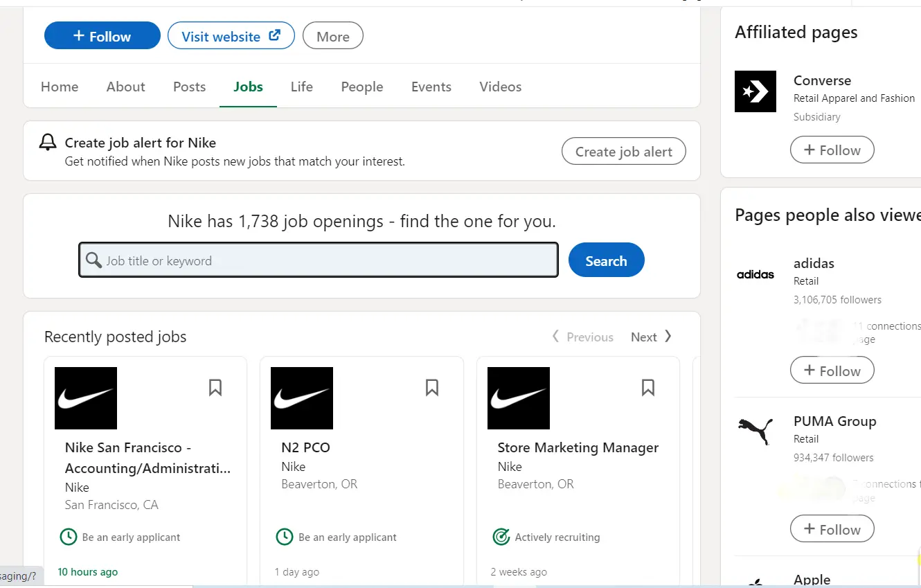The image size is (921, 588).
Task: Click the PUMA logo icon
Action: [x=755, y=432]
